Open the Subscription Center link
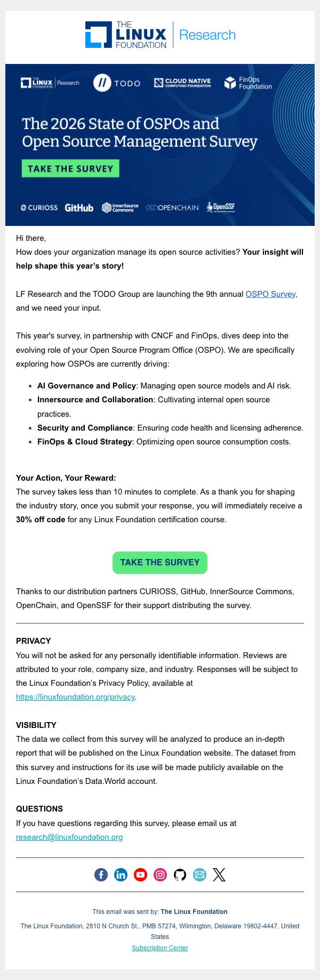Viewport: 320px width, 980px height. click(160, 948)
